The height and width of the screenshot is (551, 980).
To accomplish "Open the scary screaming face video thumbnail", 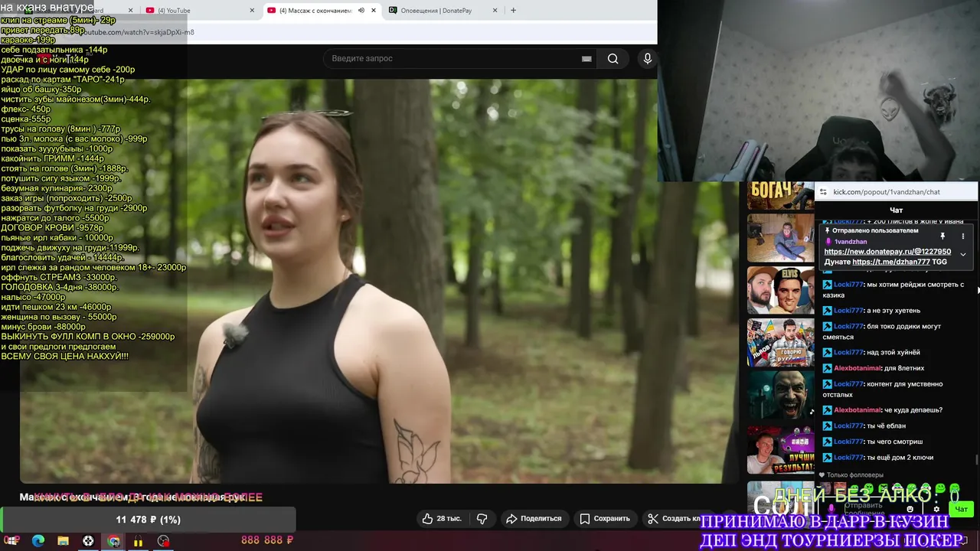I will (x=780, y=396).
